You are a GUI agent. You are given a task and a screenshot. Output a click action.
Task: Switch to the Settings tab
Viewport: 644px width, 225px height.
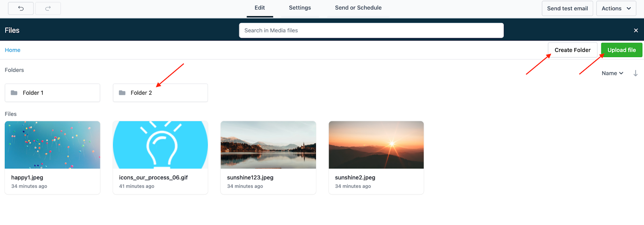coord(300,8)
